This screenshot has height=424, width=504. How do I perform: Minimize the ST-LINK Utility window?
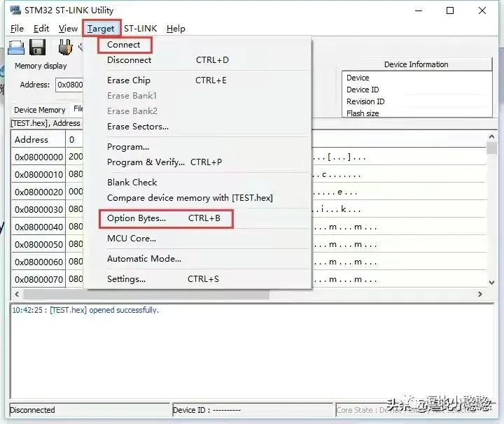click(x=419, y=10)
